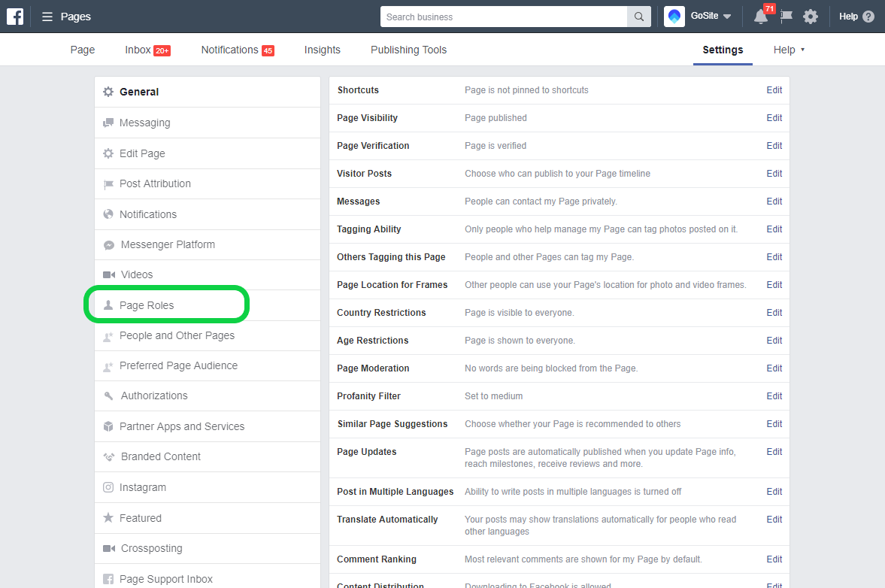Edit the Comment Ranking setting
Viewport: 885px width, 588px height.
tap(774, 559)
